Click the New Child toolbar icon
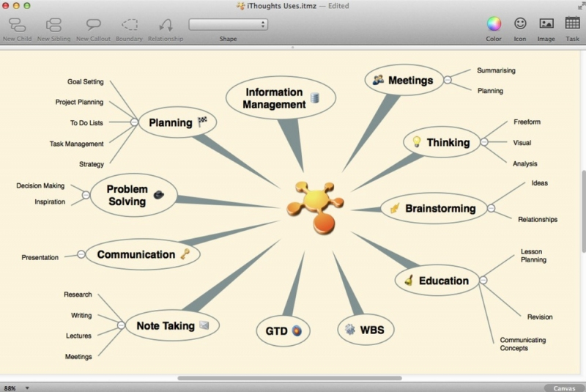The height and width of the screenshot is (392, 586). point(17,25)
